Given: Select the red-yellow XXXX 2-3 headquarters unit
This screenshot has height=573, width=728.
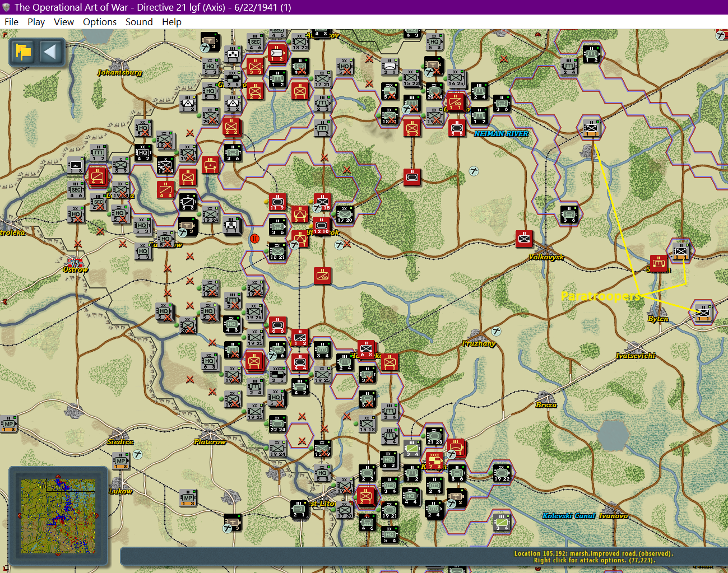Looking at the screenshot, I should point(434,461).
